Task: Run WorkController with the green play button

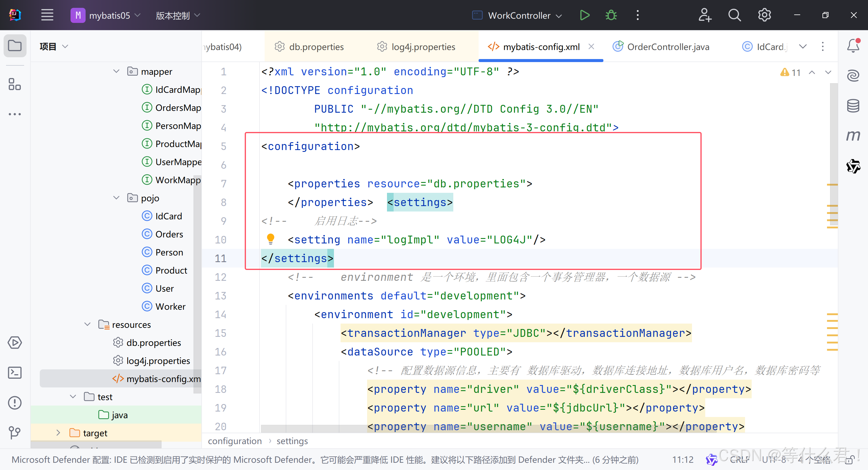Action: coord(585,15)
